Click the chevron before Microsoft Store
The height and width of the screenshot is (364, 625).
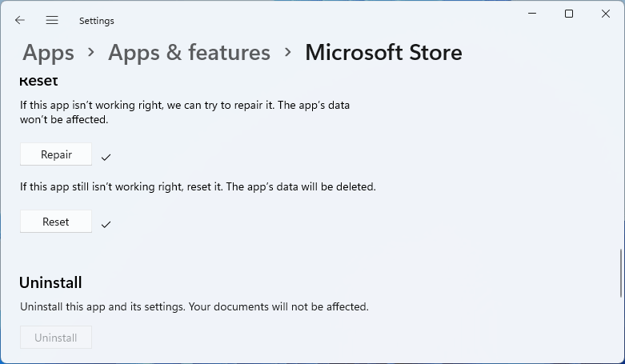click(x=287, y=53)
